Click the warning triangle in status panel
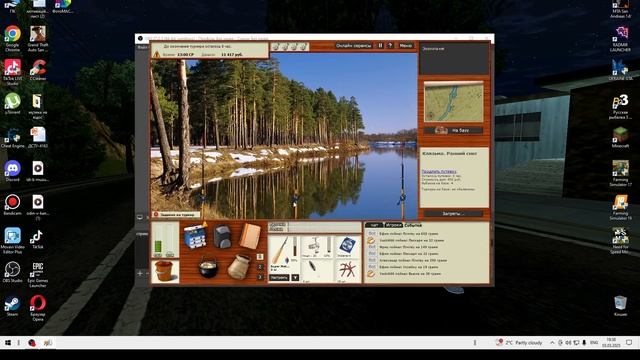Image resolution: width=640 pixels, height=360 pixels. [x=156, y=54]
